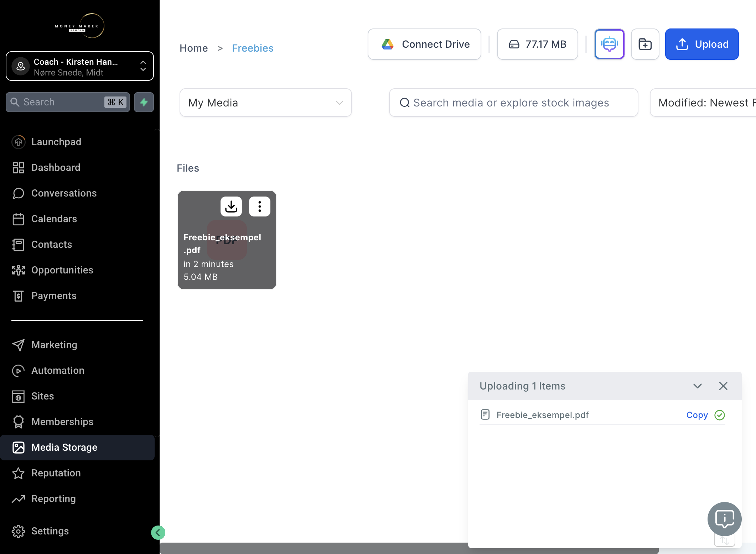Open the My Media dropdown
The width and height of the screenshot is (756, 554).
pos(266,103)
